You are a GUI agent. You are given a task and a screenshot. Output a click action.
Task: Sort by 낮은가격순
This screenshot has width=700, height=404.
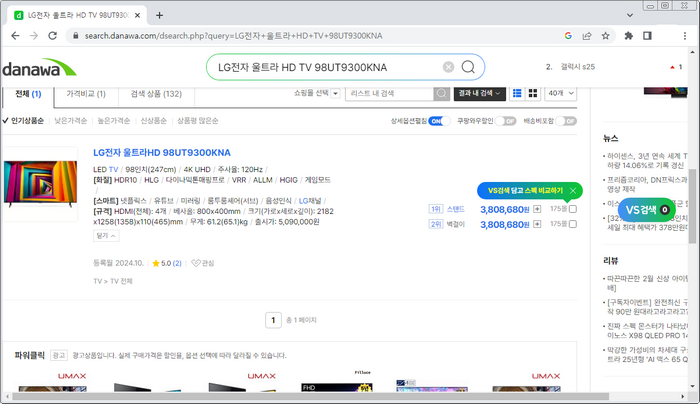[71, 121]
